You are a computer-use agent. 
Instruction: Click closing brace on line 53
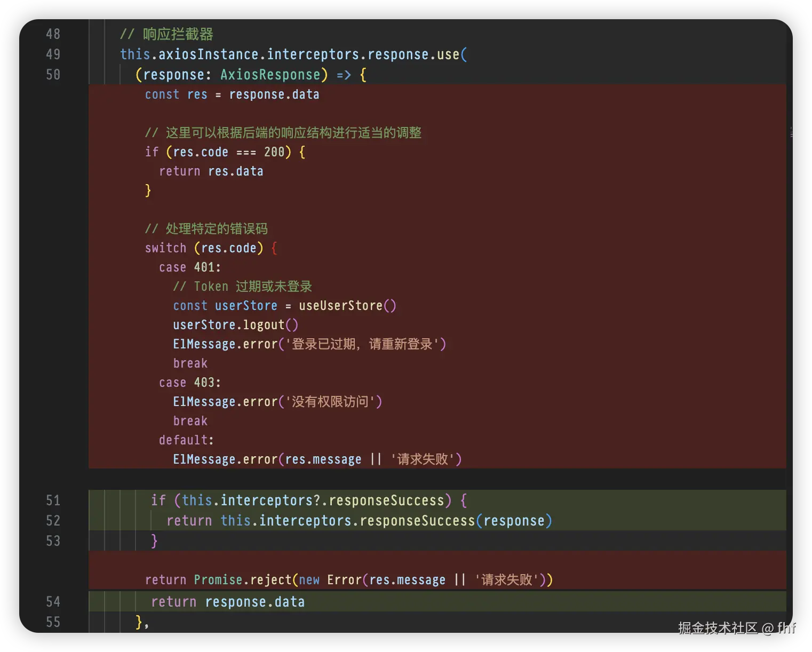coord(154,541)
